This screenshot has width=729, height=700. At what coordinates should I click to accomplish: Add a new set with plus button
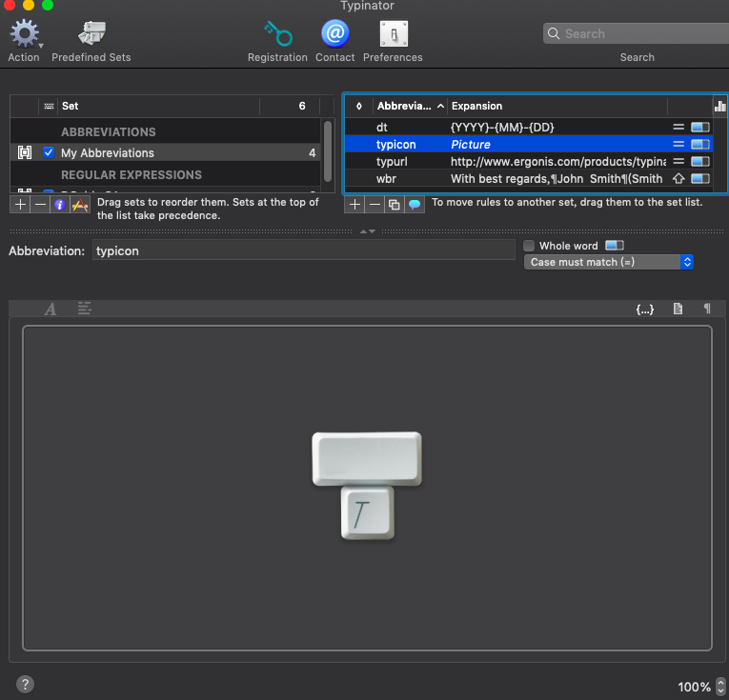point(20,205)
